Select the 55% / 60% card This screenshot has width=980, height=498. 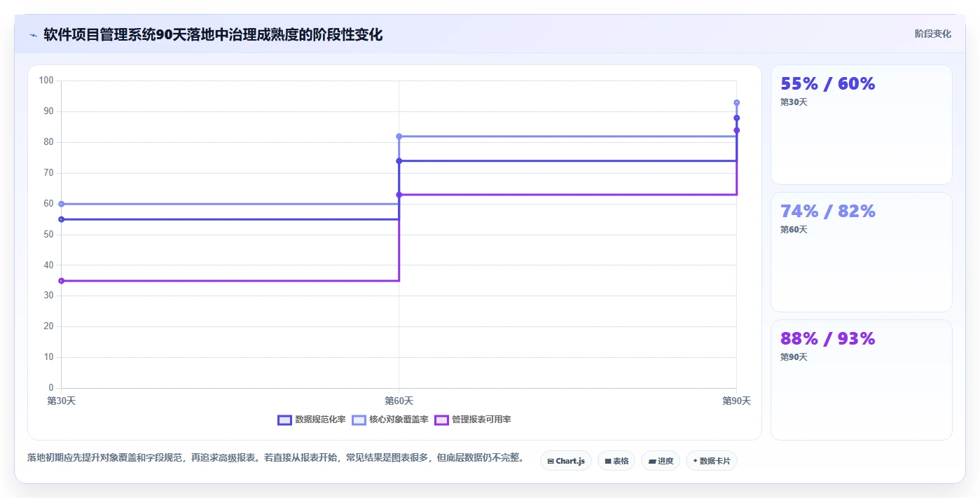[x=862, y=125]
